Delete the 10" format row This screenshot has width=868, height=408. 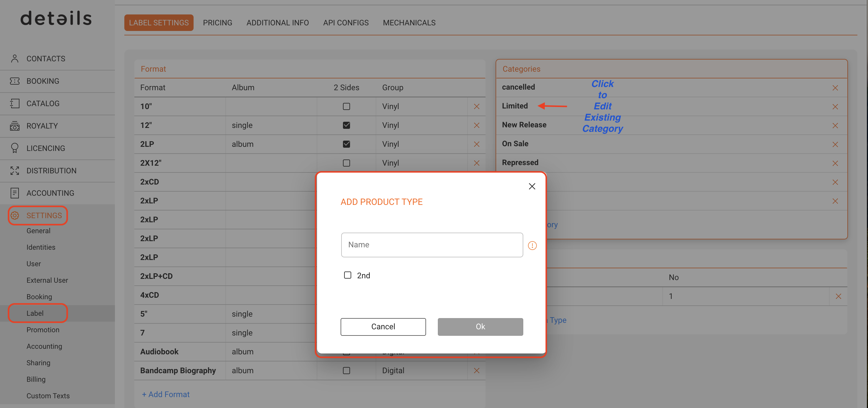[x=476, y=106]
